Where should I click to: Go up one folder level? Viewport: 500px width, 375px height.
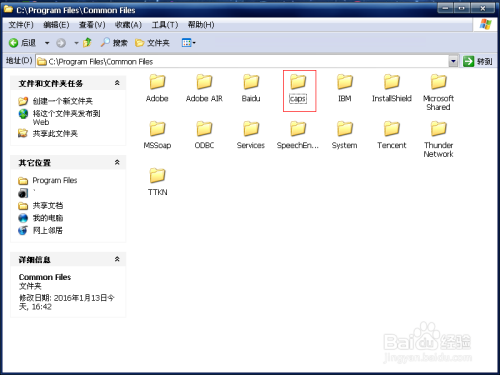click(87, 42)
